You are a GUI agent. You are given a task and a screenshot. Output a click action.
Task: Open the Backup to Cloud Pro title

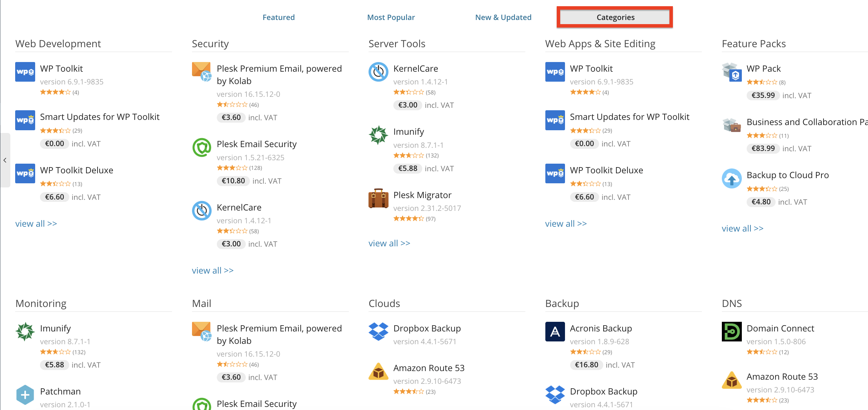pos(788,175)
